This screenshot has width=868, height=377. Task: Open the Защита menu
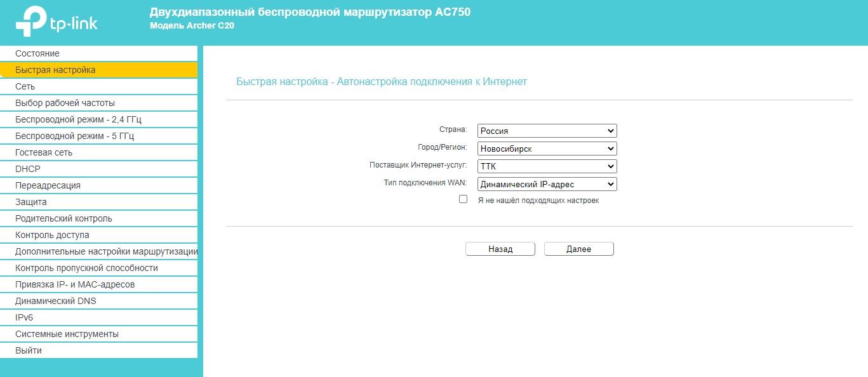tap(98, 202)
